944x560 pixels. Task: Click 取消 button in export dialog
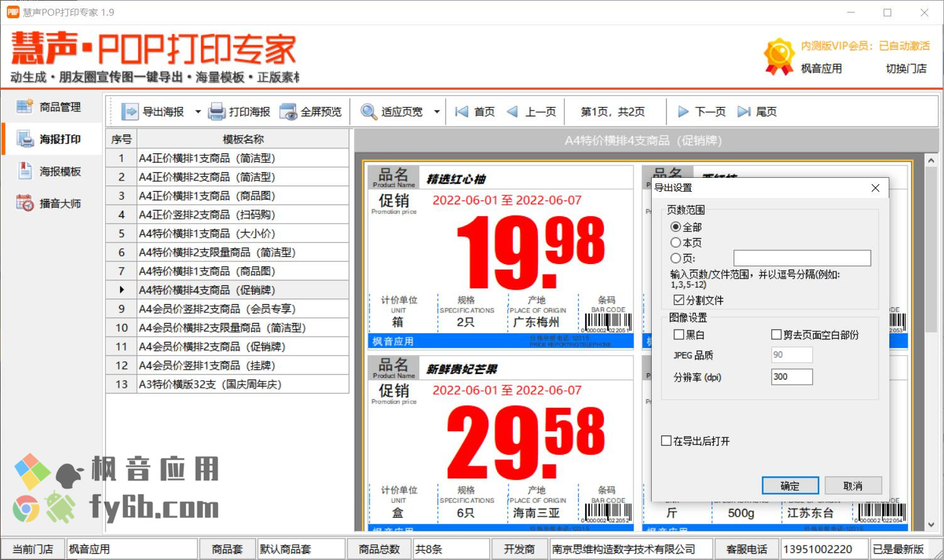click(853, 486)
